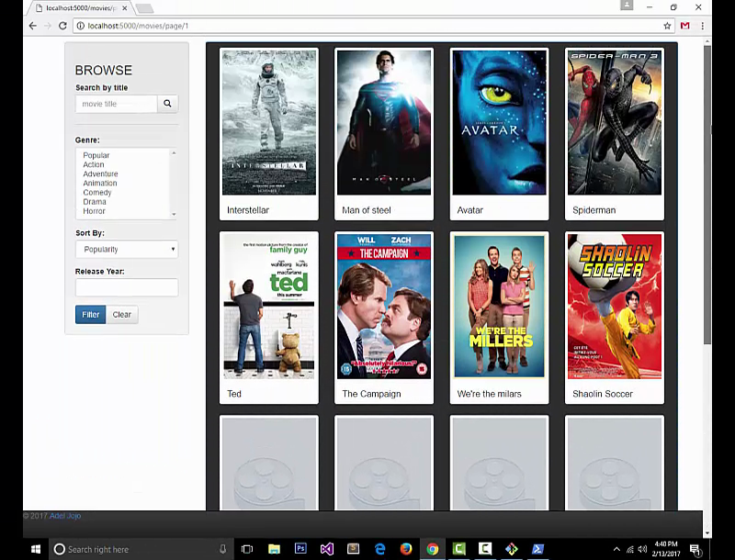Open Photoshop from the taskbar
The image size is (735, 560).
pos(300,549)
